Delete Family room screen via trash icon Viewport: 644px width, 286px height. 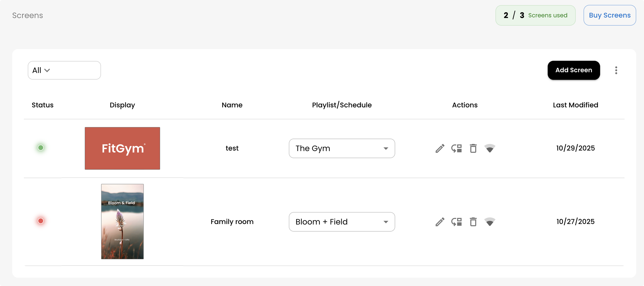click(473, 222)
